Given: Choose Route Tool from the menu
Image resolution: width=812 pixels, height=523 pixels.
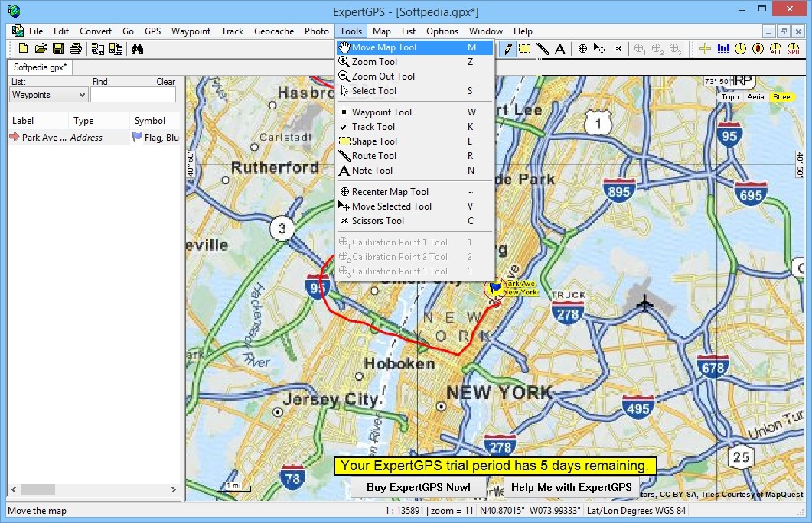Looking at the screenshot, I should click(x=414, y=156).
